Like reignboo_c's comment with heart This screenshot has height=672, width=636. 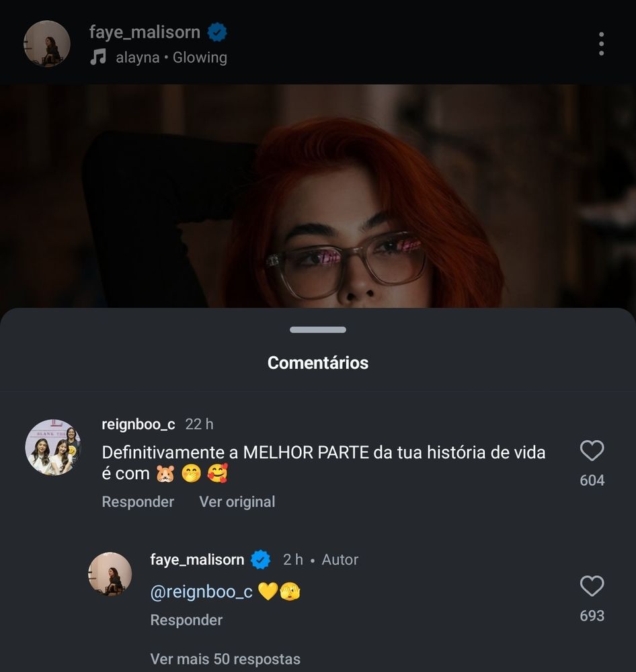(x=592, y=450)
